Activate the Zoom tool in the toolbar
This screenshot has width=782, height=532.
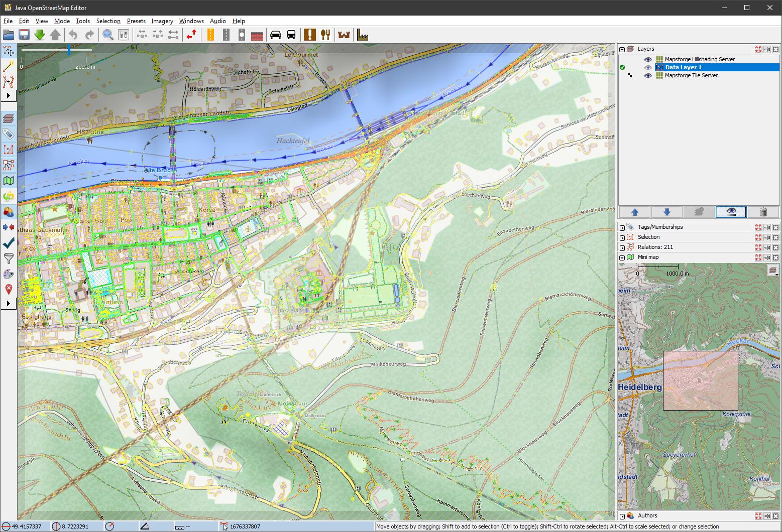107,34
